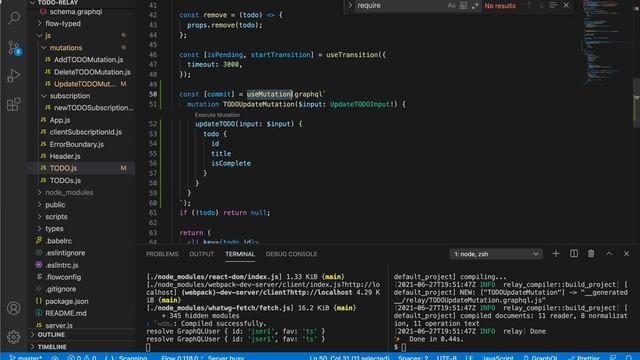
Task: Toggle Use Regular Expression in find widget
Action: pyautogui.click(x=475, y=6)
